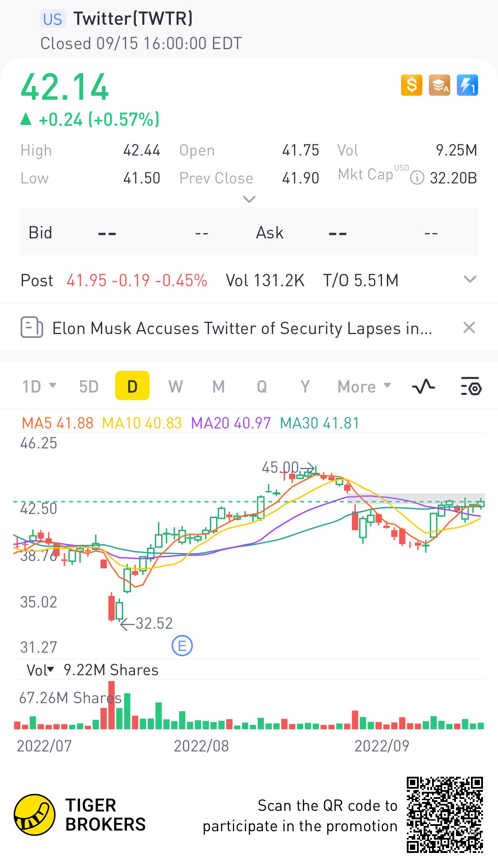Open the news document icon

(32, 328)
